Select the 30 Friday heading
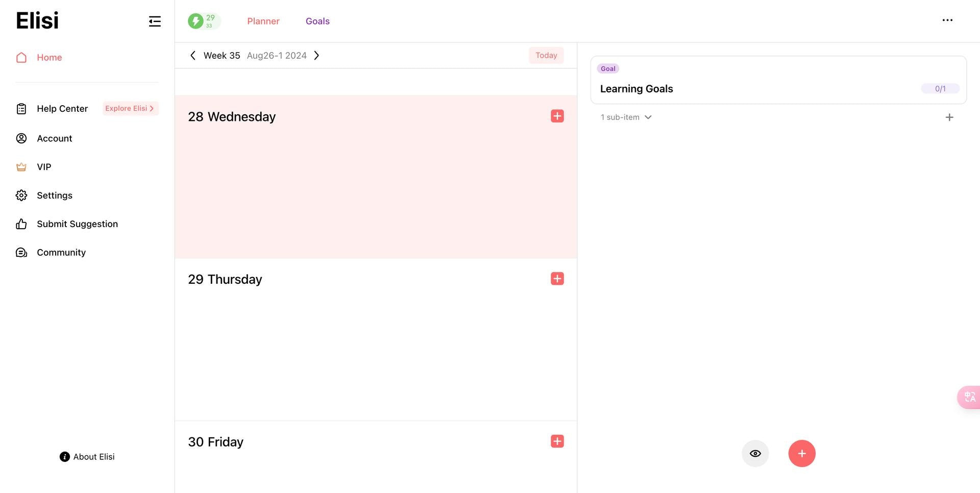The height and width of the screenshot is (493, 980). tap(215, 442)
